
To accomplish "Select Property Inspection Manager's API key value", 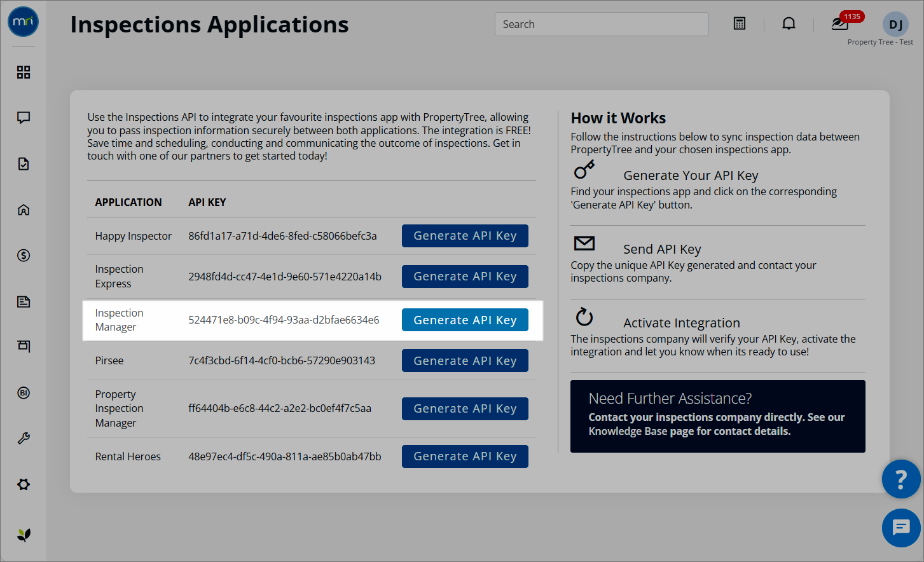I will point(280,408).
